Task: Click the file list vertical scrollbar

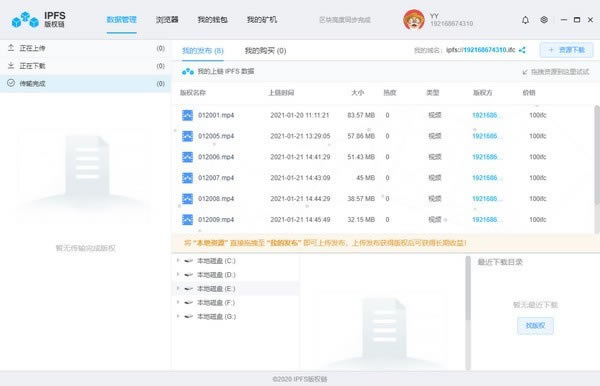Action: [x=597, y=169]
